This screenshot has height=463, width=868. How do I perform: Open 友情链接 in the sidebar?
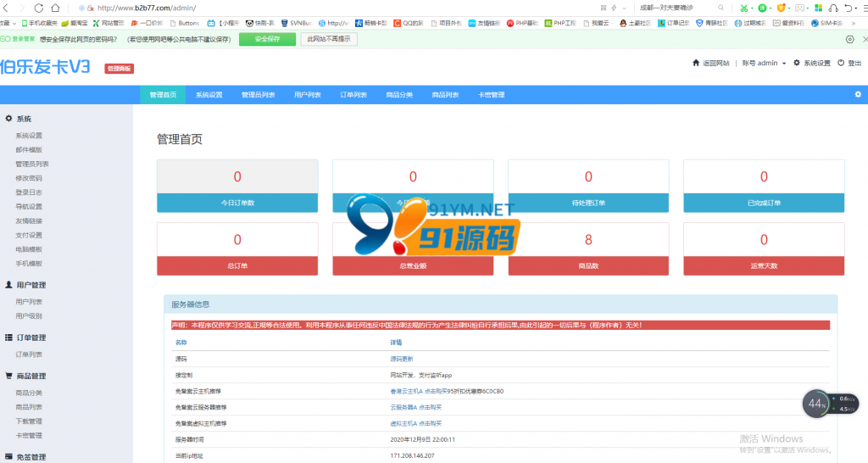29,221
